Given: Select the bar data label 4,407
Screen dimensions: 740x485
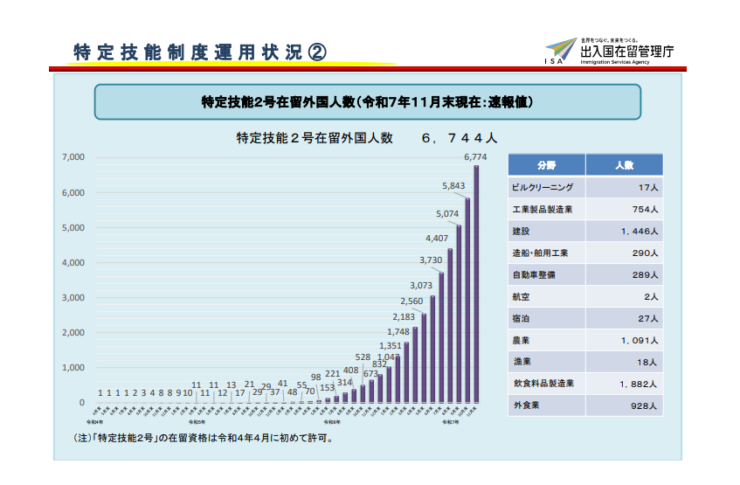Looking at the screenshot, I should (x=436, y=238).
